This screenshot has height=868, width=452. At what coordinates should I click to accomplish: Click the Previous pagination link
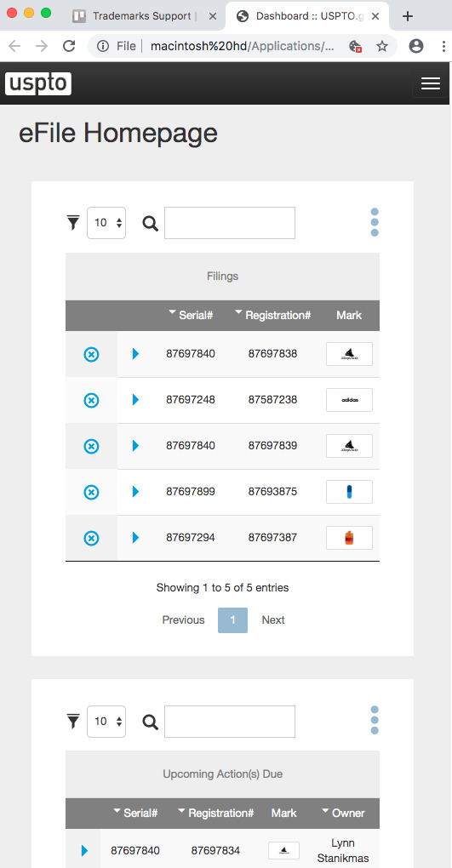point(183,620)
